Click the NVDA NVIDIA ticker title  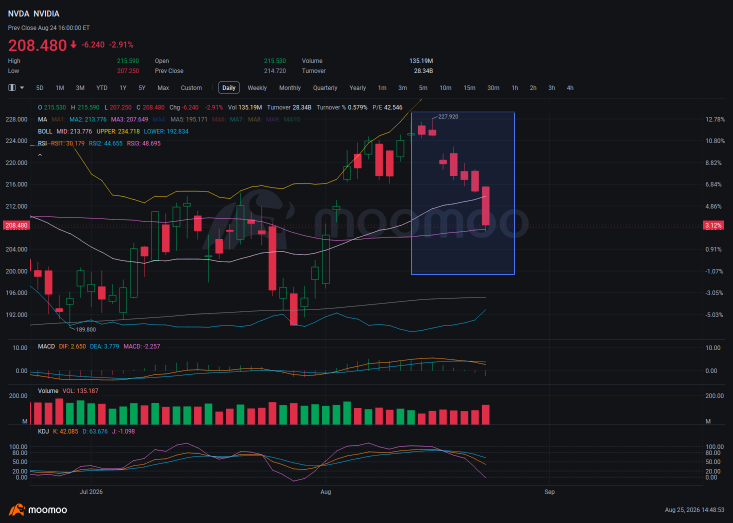34,14
